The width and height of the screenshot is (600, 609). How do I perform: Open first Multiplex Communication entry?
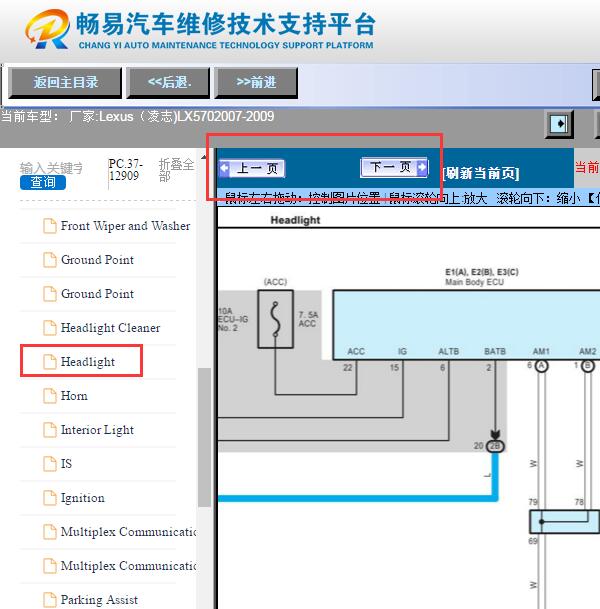[x=128, y=532]
